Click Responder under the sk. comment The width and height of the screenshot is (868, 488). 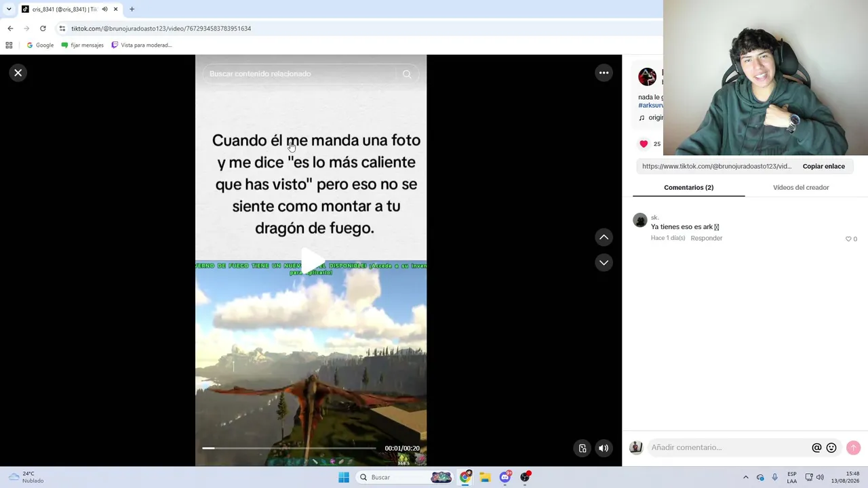tap(706, 239)
